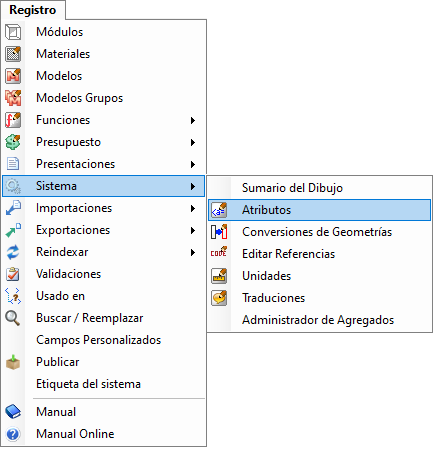Image resolution: width=440 pixels, height=461 pixels.
Task: Click the Manual blue book icon
Action: 13,412
